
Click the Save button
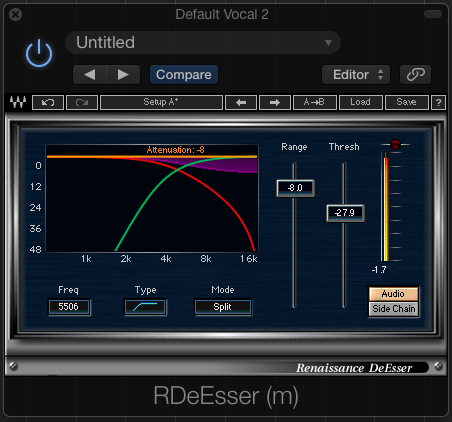[407, 102]
